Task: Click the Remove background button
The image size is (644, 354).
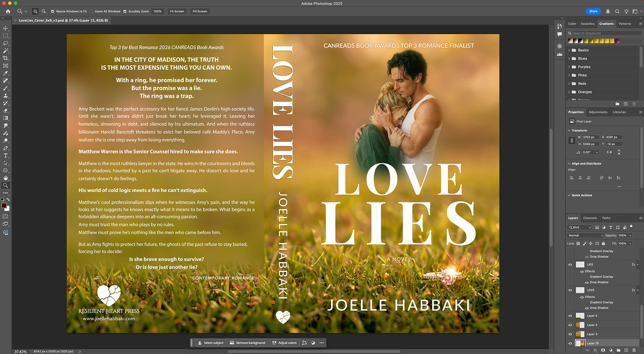Action: [248, 343]
